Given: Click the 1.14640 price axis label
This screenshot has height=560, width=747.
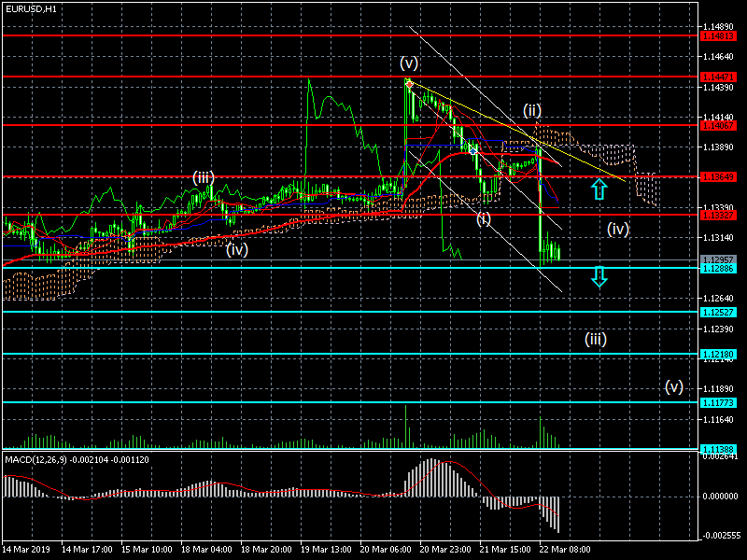Looking at the screenshot, I should coord(718,57).
